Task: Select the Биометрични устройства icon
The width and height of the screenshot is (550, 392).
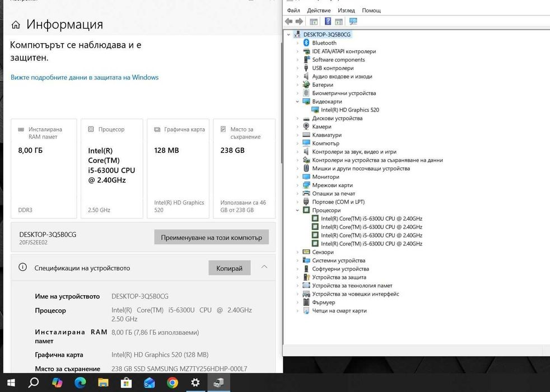Action: pyautogui.click(x=306, y=93)
